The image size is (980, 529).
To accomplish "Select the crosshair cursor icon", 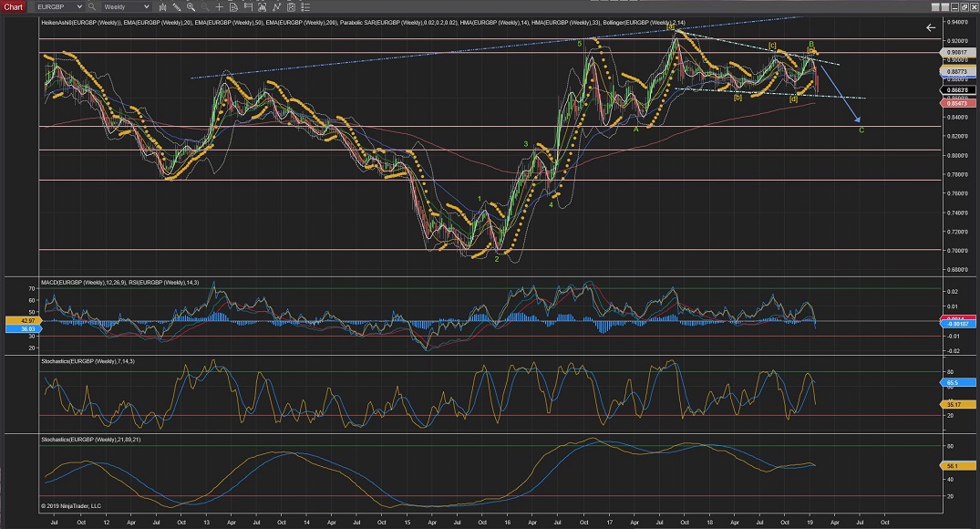I will click(x=220, y=7).
